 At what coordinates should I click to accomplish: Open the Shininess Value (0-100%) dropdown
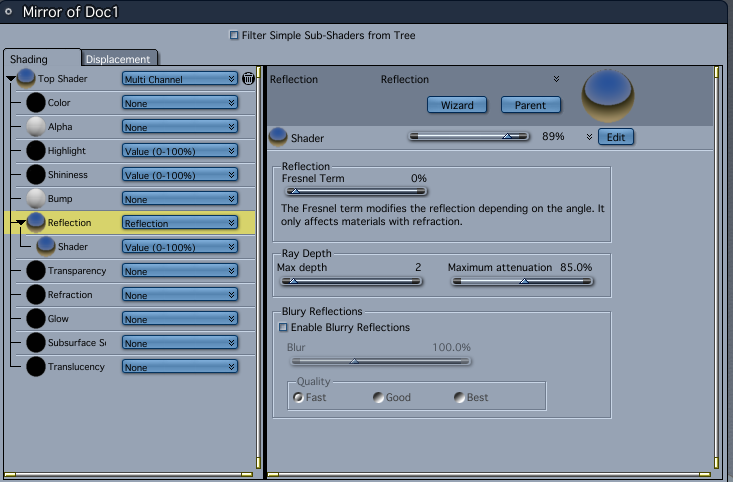pos(180,175)
